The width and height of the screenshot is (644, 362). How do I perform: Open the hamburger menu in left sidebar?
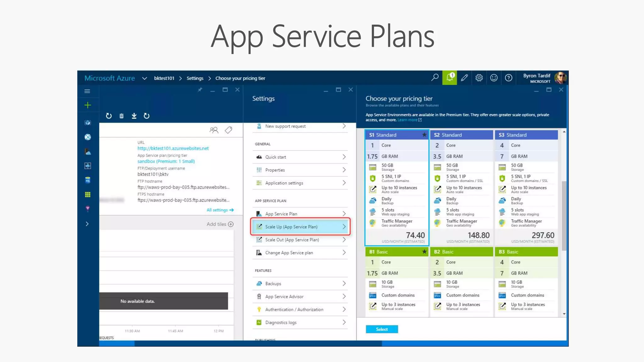(87, 91)
